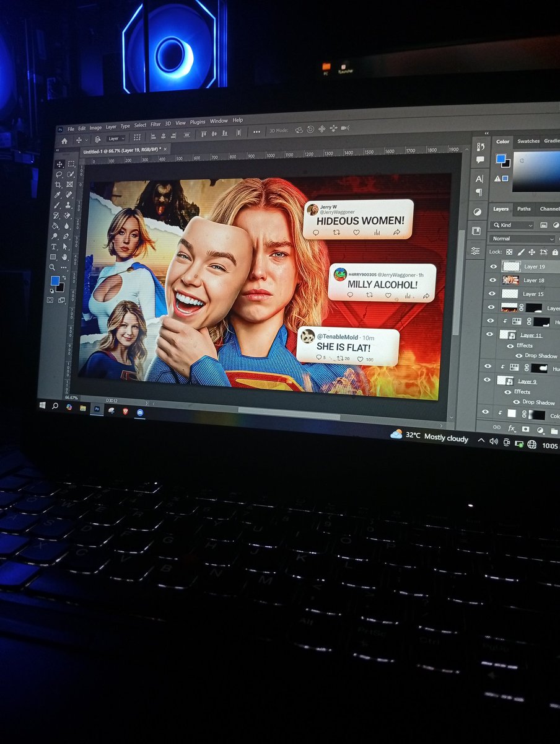Click the Link layers icon
This screenshot has width=560, height=744.
pos(496,427)
